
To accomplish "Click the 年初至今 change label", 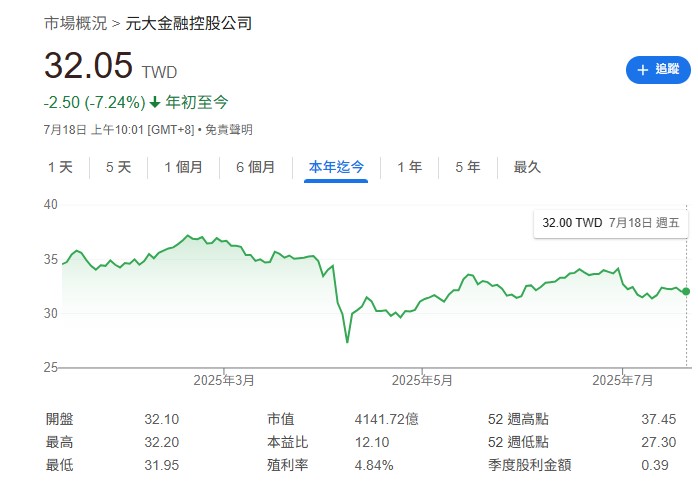I will pyautogui.click(x=197, y=102).
